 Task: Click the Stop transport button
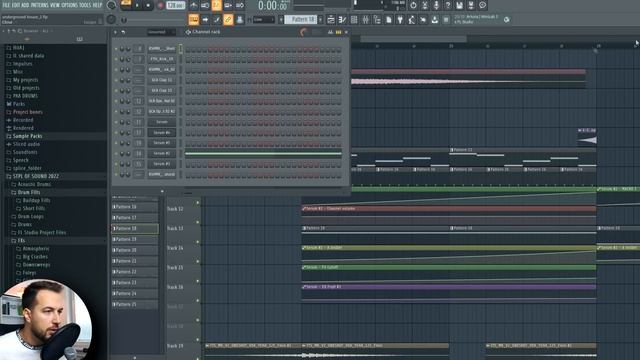coord(148,5)
